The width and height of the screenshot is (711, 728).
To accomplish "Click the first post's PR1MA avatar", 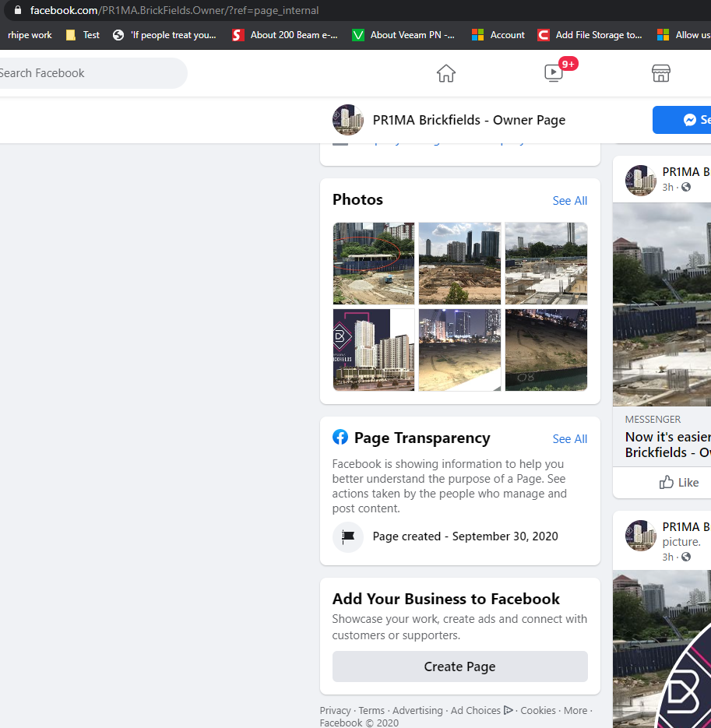I will click(x=640, y=180).
